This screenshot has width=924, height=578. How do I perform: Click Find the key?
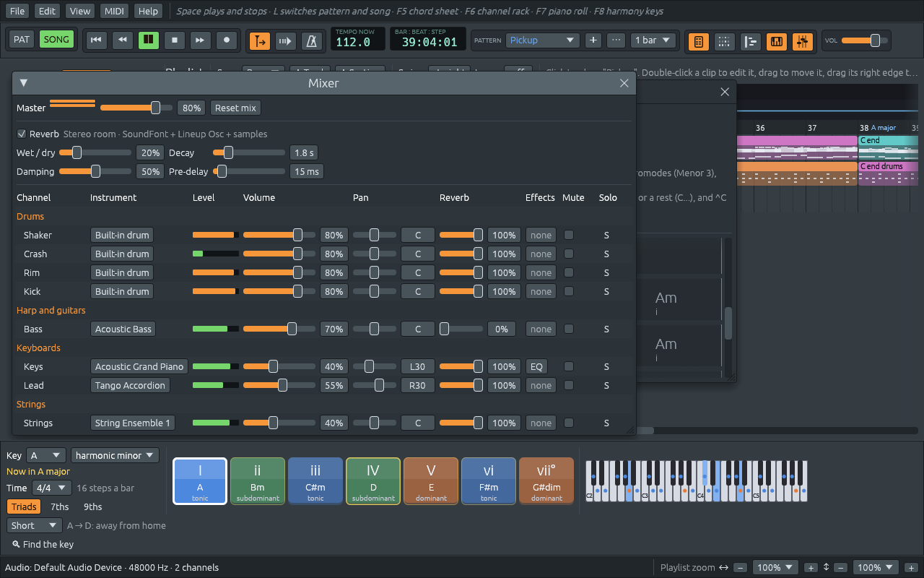tap(43, 544)
